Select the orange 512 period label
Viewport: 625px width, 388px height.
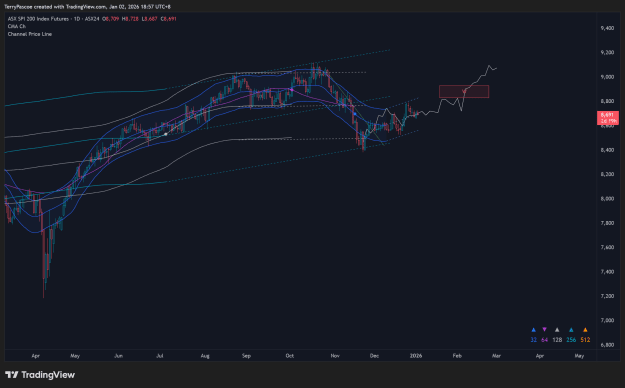(x=585, y=340)
